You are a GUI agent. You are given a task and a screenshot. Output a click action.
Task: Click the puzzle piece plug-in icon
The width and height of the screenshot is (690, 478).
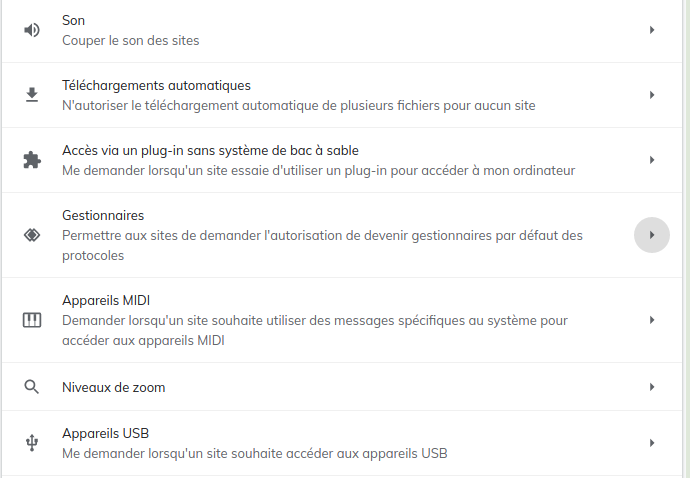tap(32, 160)
